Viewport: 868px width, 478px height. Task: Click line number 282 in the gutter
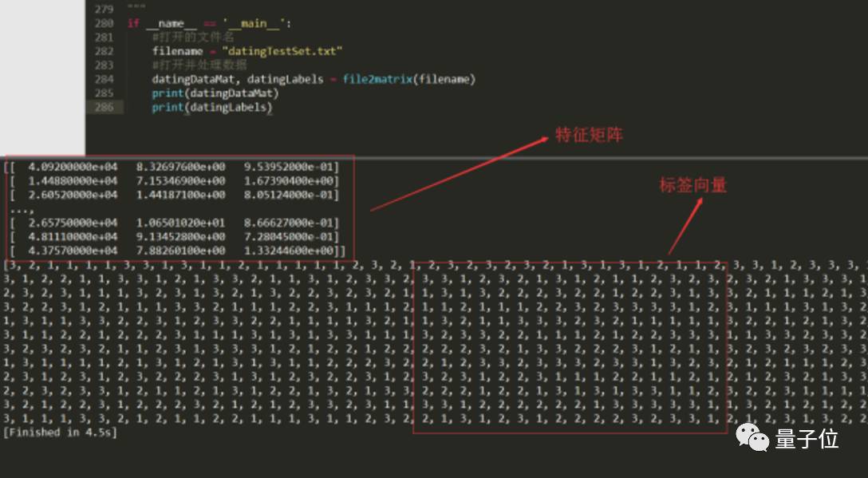click(104, 51)
